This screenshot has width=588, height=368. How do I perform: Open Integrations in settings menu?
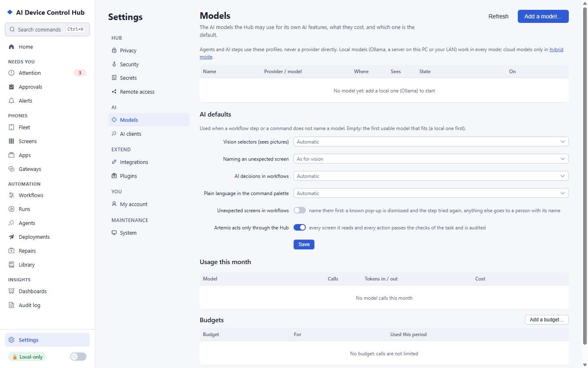pyautogui.click(x=149, y=162)
